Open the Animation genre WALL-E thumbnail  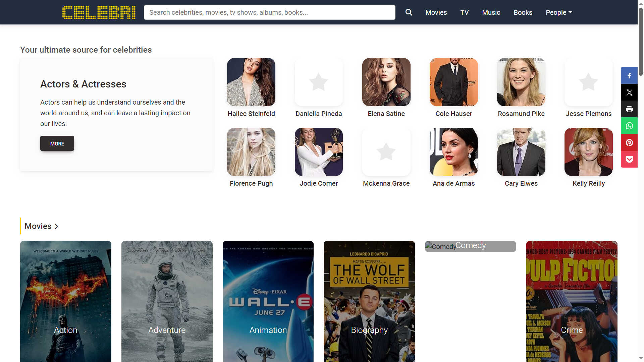pos(268,301)
